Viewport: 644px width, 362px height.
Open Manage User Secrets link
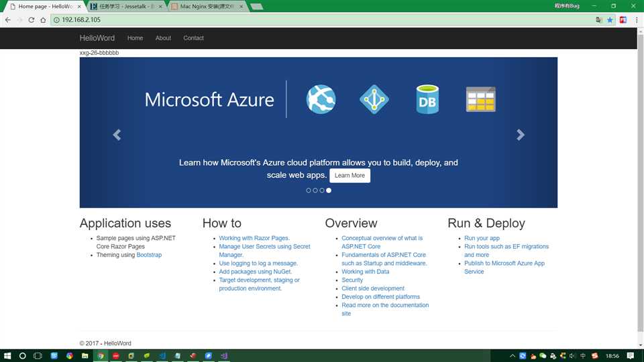[264, 250]
